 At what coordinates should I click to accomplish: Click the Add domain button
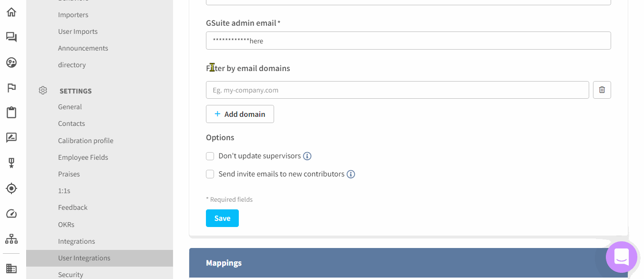[x=240, y=114]
